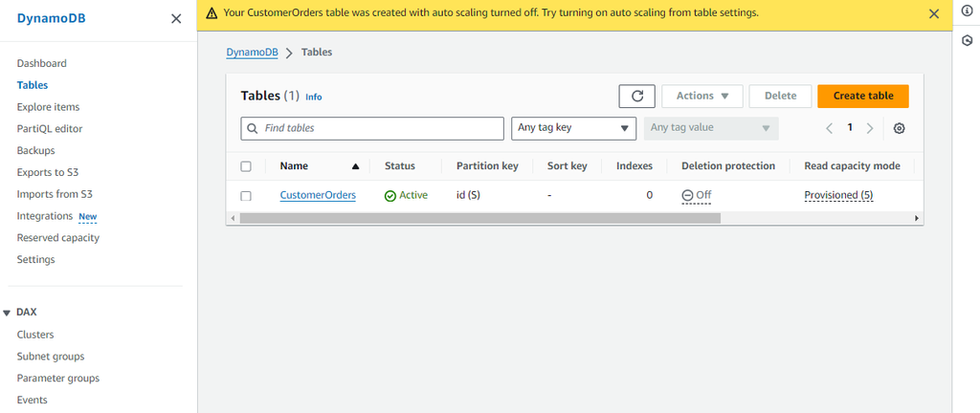Viewport: 980px width, 413px height.
Task: Open the Actions dropdown menu
Action: click(702, 96)
